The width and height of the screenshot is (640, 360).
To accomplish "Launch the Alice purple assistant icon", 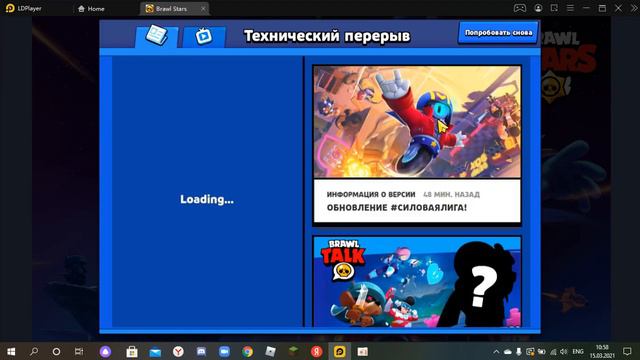I will click(x=105, y=351).
